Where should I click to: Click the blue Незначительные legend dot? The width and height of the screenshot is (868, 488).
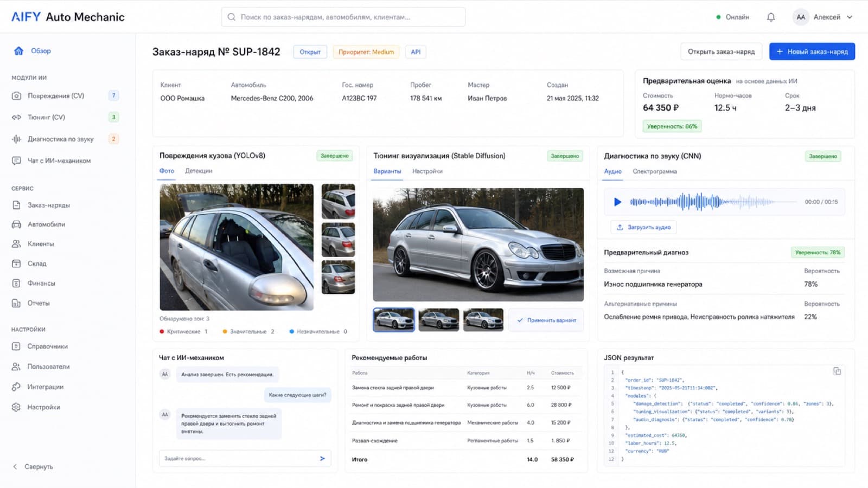point(292,331)
